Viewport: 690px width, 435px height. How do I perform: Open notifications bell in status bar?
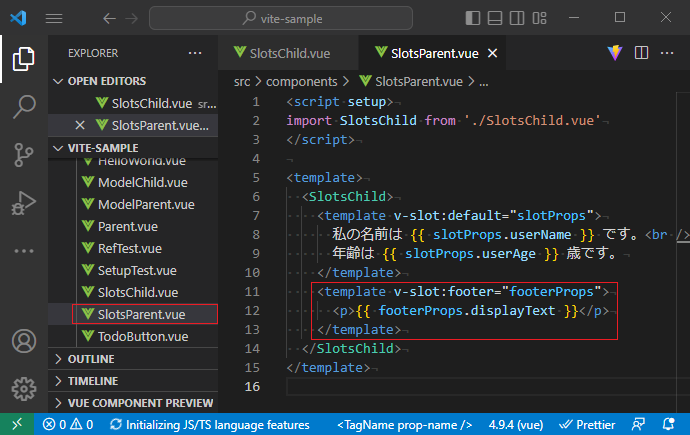(x=668, y=424)
